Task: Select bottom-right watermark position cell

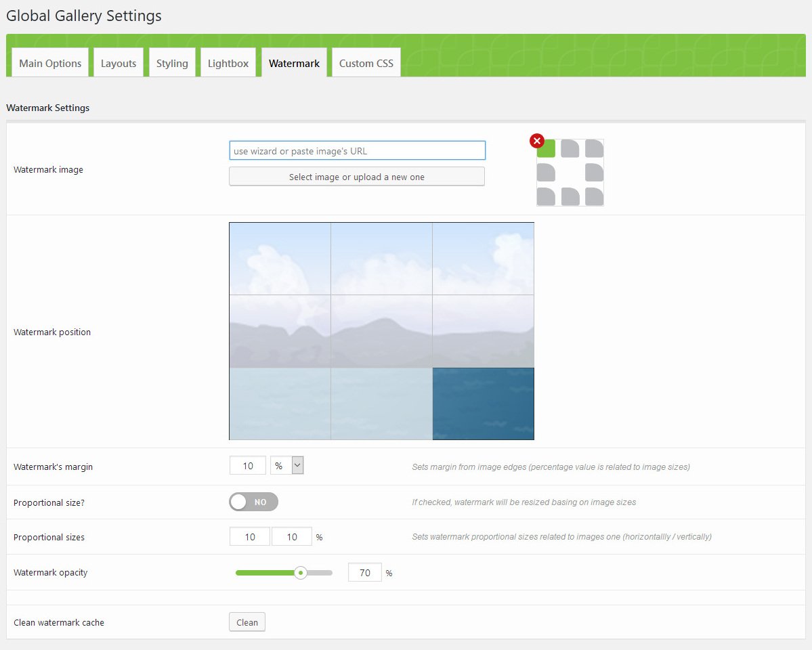Action: pos(483,404)
